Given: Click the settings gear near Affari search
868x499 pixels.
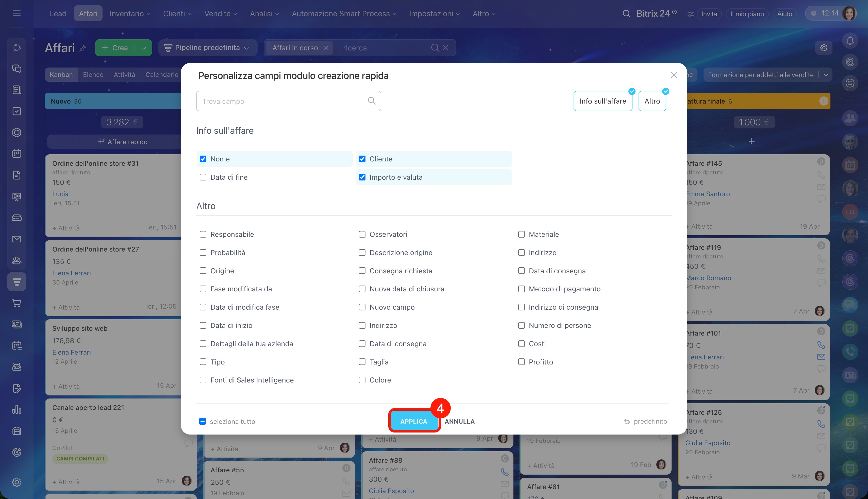Looking at the screenshot, I should (x=824, y=48).
